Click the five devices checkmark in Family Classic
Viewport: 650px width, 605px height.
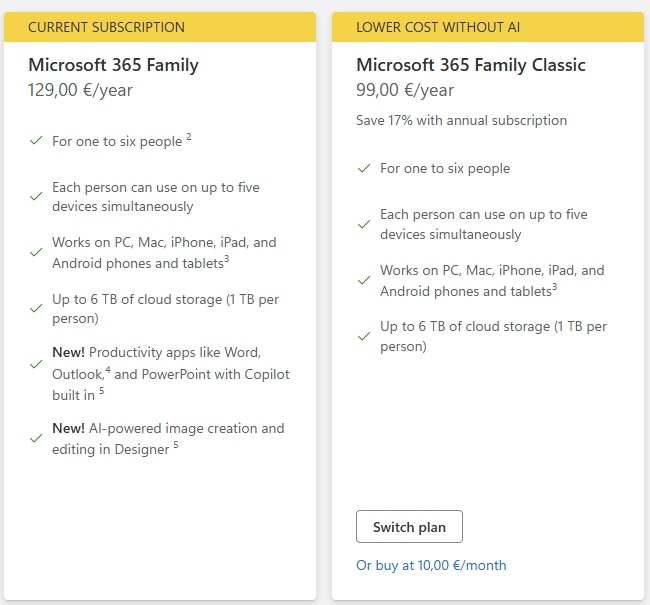(364, 224)
